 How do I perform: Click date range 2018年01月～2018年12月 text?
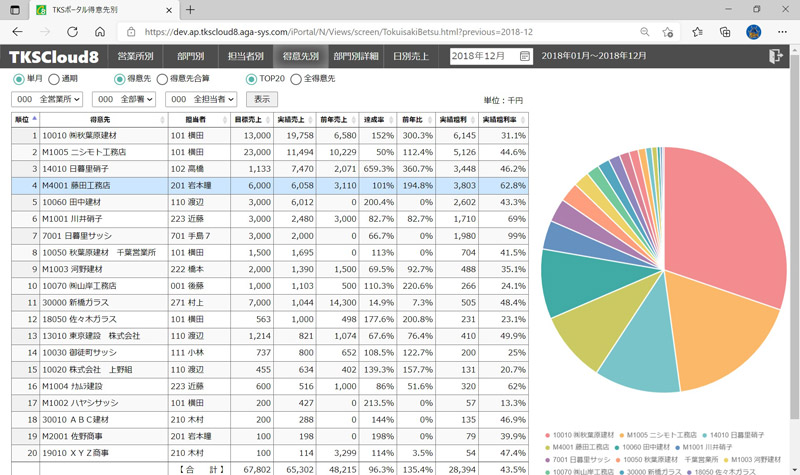(x=594, y=56)
